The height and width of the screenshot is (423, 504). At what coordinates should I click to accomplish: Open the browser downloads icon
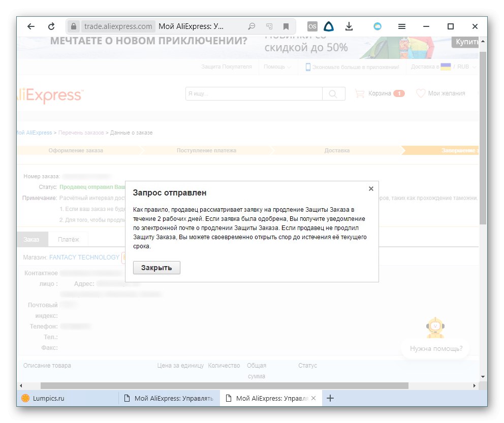[349, 26]
